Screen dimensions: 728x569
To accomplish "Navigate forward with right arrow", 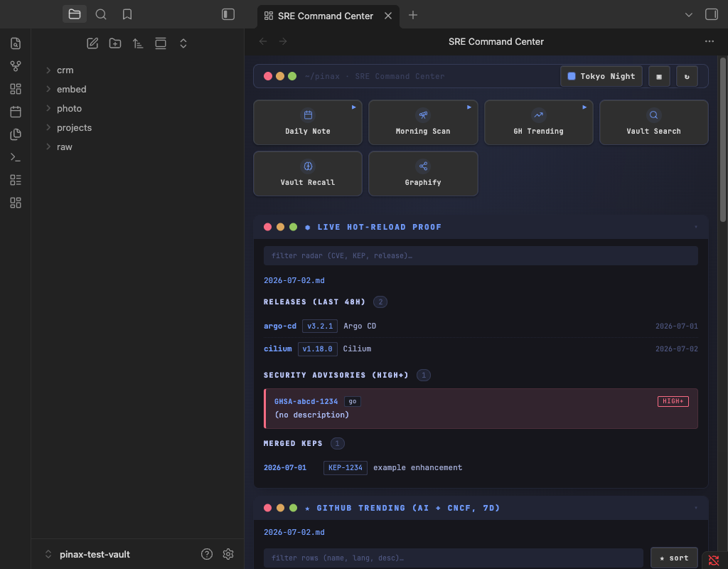I will [x=283, y=42].
